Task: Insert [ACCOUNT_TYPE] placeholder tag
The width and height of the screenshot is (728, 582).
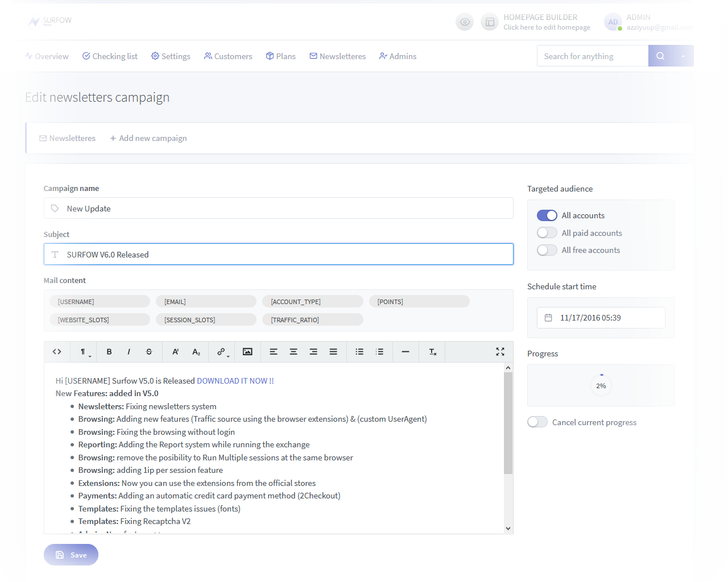Action: point(313,302)
